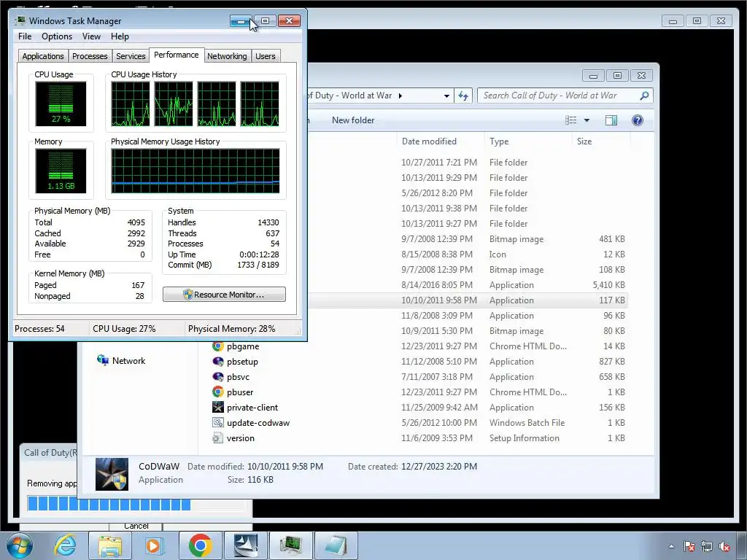
Task: Click the network tray icon
Action: click(x=706, y=547)
